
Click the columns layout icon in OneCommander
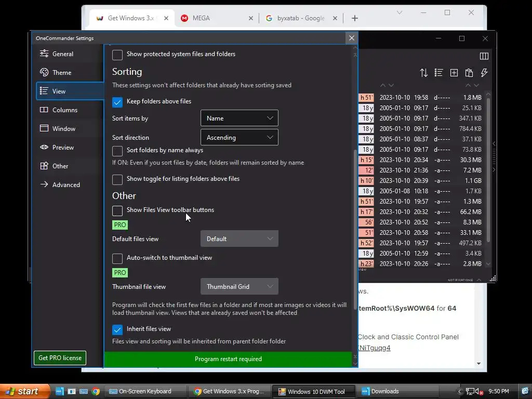(484, 56)
